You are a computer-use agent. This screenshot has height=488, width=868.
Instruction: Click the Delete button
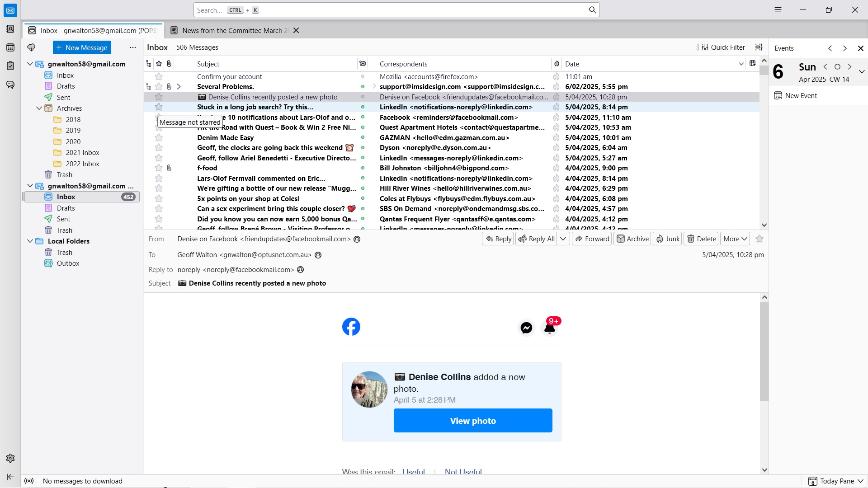point(701,239)
